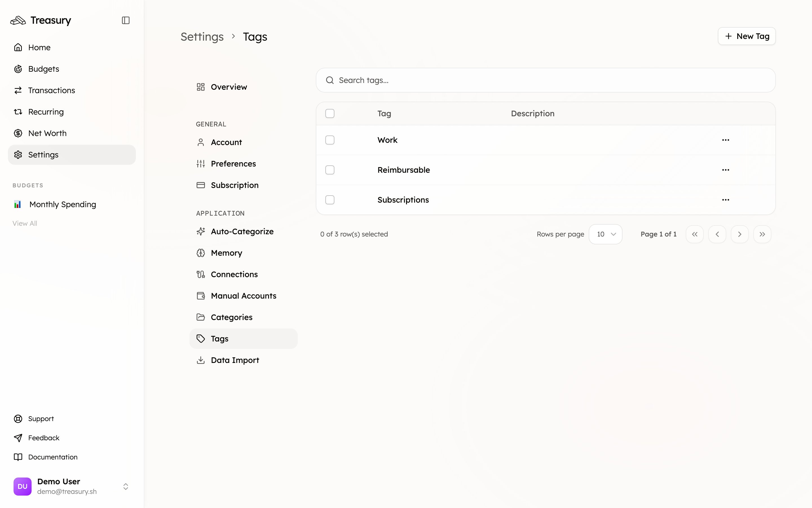Click the Reimbursable tag name
Image resolution: width=812 pixels, height=508 pixels.
click(404, 170)
